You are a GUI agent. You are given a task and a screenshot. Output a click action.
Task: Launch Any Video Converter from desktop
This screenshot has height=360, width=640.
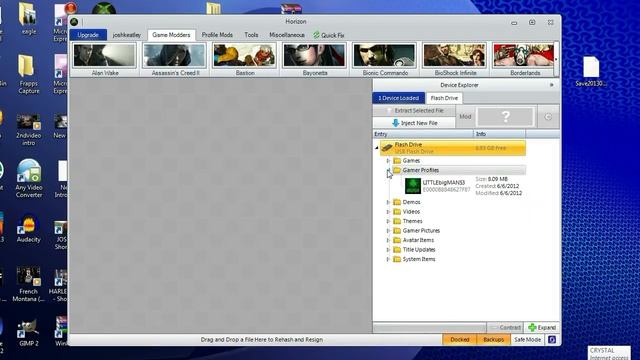[29, 179]
